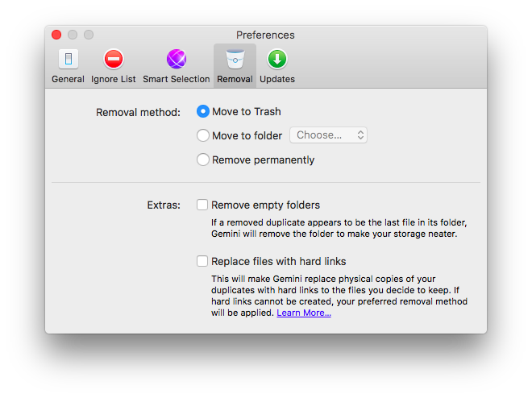Click the Ignore List tab label
This screenshot has height=398, width=532.
pyautogui.click(x=114, y=79)
